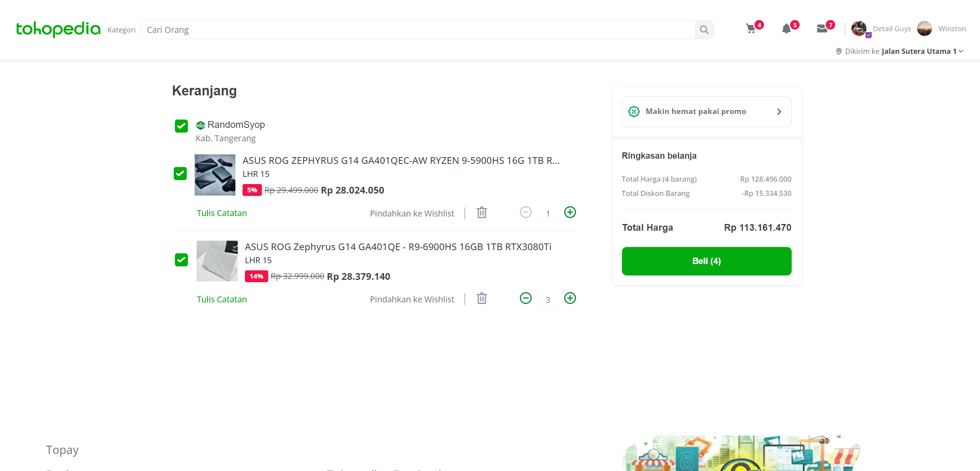Open the Kategori menu
The height and width of the screenshot is (471, 980).
(121, 29)
